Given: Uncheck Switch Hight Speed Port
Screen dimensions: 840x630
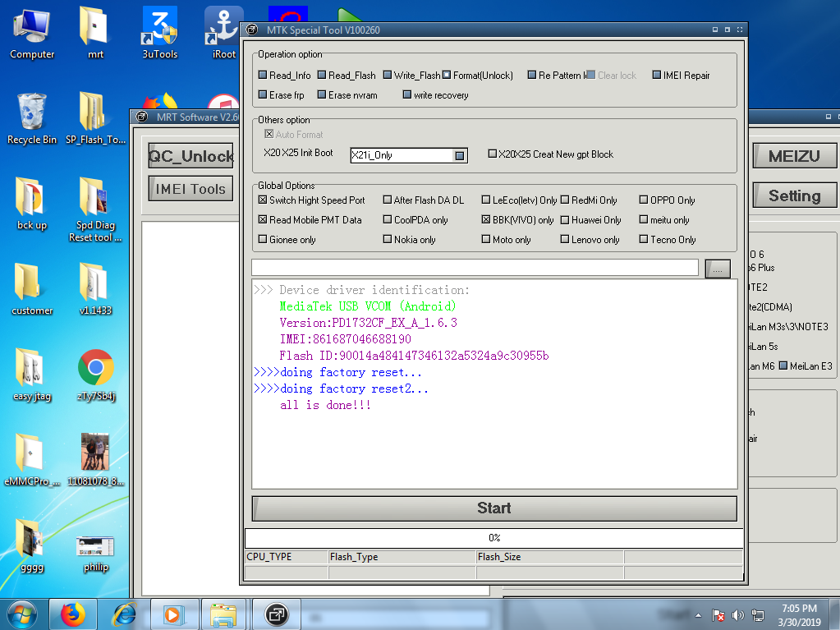Looking at the screenshot, I should point(263,200).
